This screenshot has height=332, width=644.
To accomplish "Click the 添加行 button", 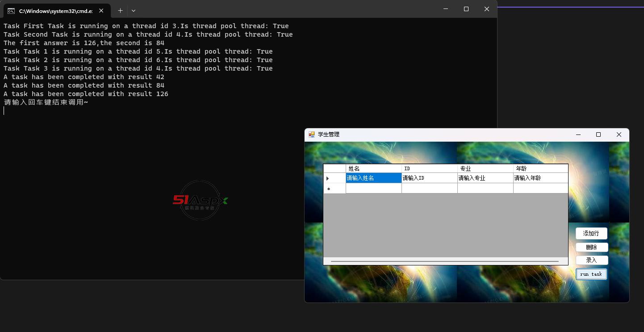I will tap(591, 234).
